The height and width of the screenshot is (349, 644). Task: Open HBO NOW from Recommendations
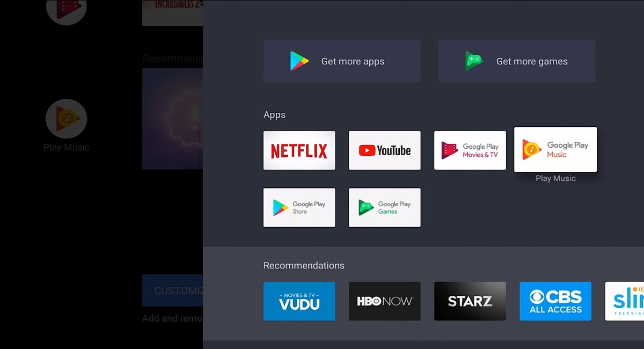click(x=384, y=301)
